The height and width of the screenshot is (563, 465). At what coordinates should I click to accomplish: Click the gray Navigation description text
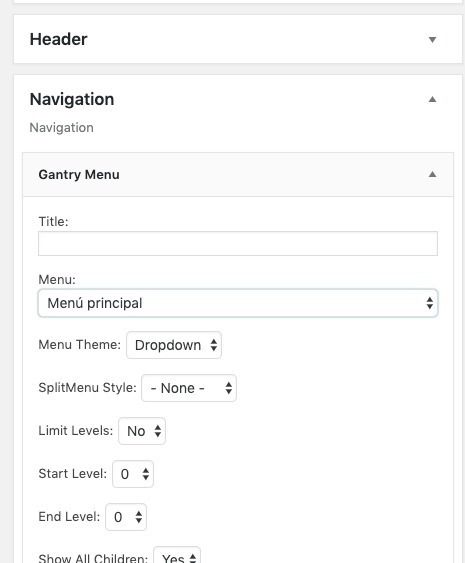point(61,127)
